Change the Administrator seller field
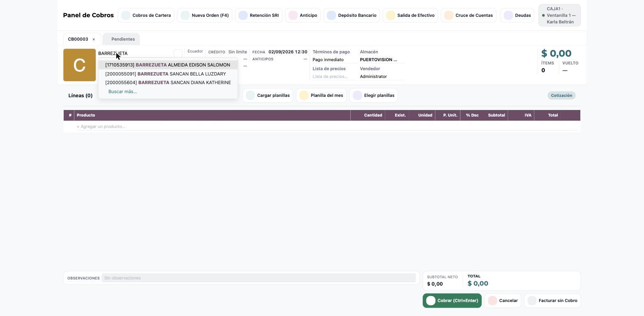 coord(382,76)
